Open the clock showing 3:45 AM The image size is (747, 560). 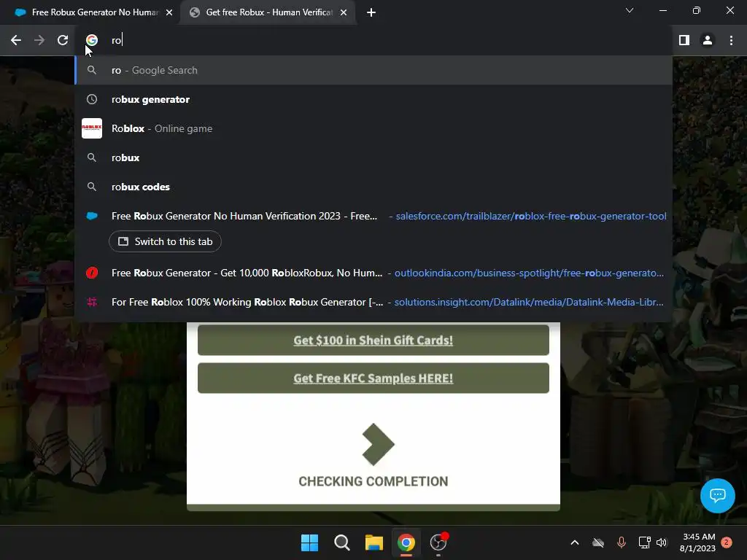pyautogui.click(x=698, y=542)
